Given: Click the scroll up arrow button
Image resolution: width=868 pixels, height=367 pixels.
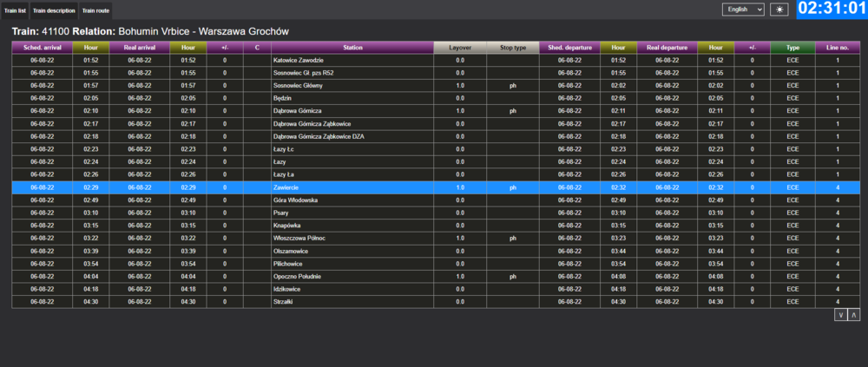Looking at the screenshot, I should click(854, 314).
